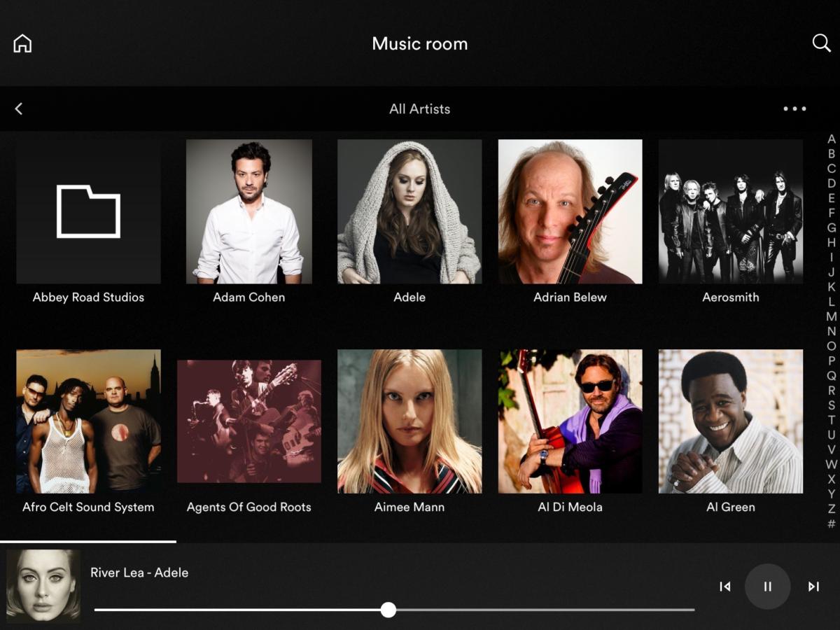The width and height of the screenshot is (840, 630).
Task: Click the Aerosmith name label
Action: point(731,297)
